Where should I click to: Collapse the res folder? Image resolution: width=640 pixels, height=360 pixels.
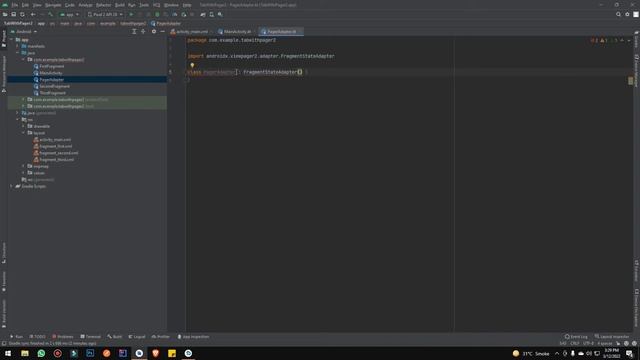pyautogui.click(x=18, y=120)
